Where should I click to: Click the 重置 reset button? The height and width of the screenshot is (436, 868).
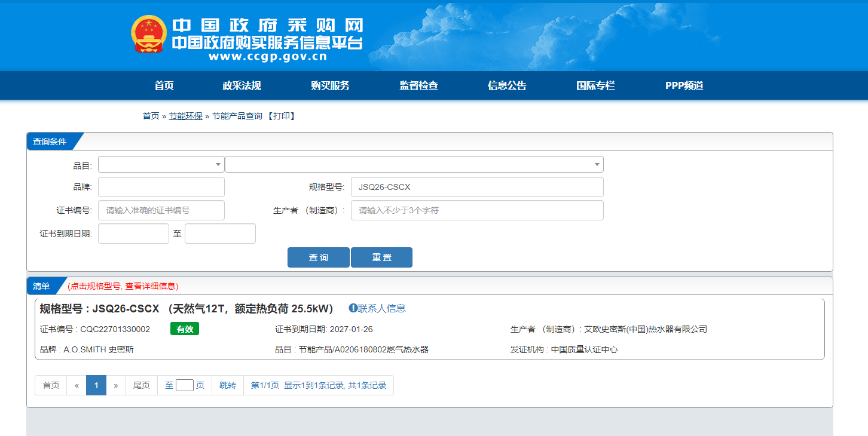click(x=381, y=257)
